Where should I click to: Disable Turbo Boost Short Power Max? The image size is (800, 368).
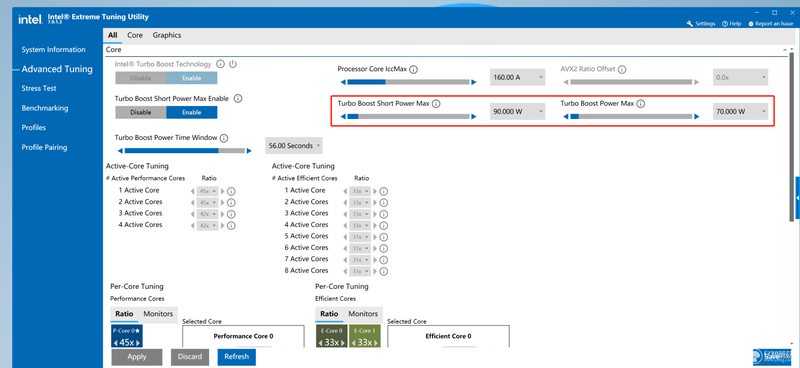click(x=141, y=112)
